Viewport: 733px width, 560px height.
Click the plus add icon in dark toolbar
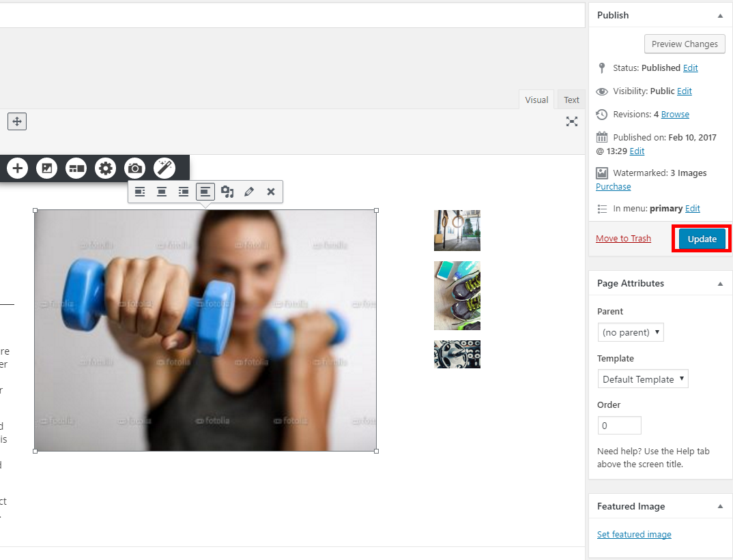pyautogui.click(x=17, y=168)
